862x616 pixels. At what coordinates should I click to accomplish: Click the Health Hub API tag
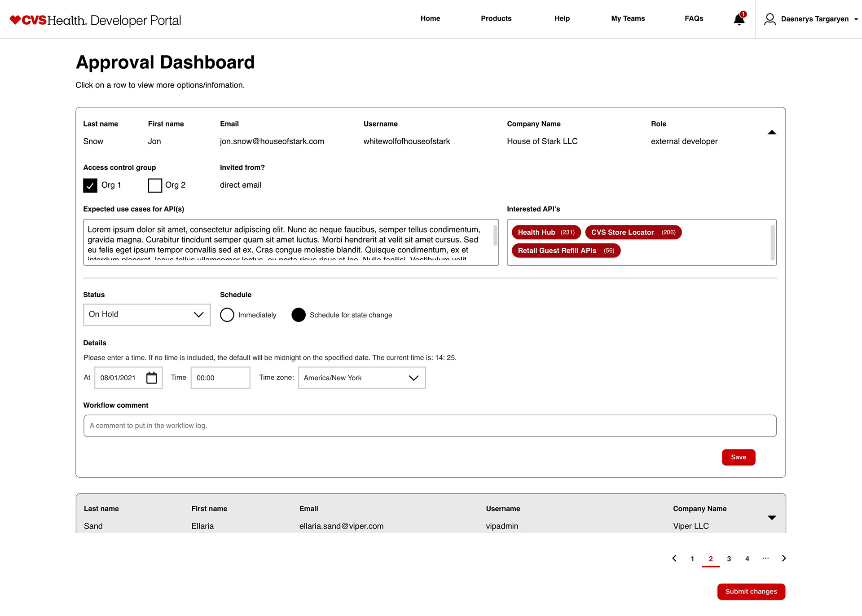546,232
